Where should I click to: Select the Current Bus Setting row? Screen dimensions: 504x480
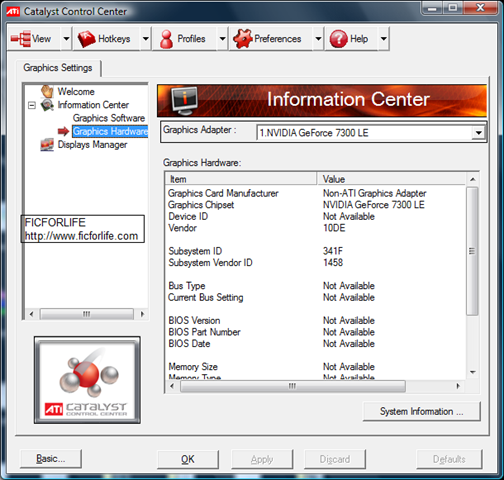click(315, 297)
